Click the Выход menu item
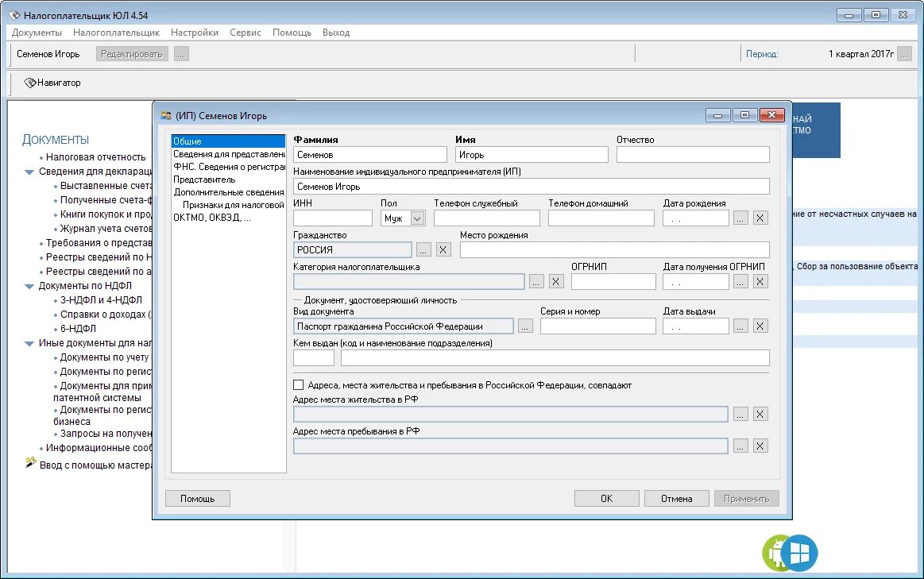Screen dimensions: 924x579 pyautogui.click(x=336, y=33)
